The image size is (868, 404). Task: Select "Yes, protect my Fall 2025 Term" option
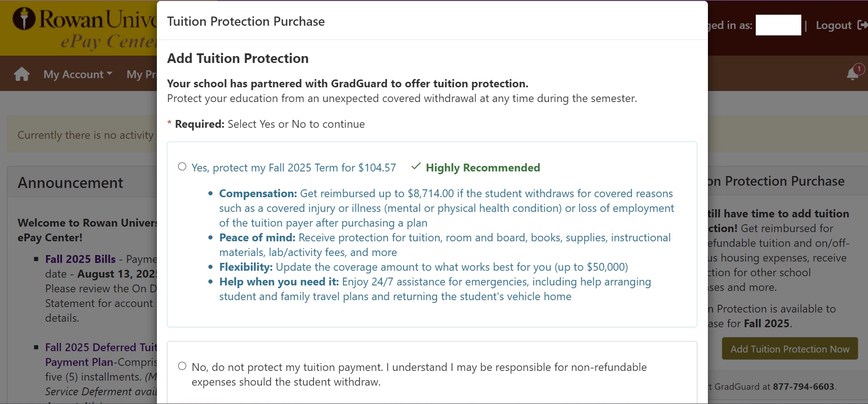[182, 166]
